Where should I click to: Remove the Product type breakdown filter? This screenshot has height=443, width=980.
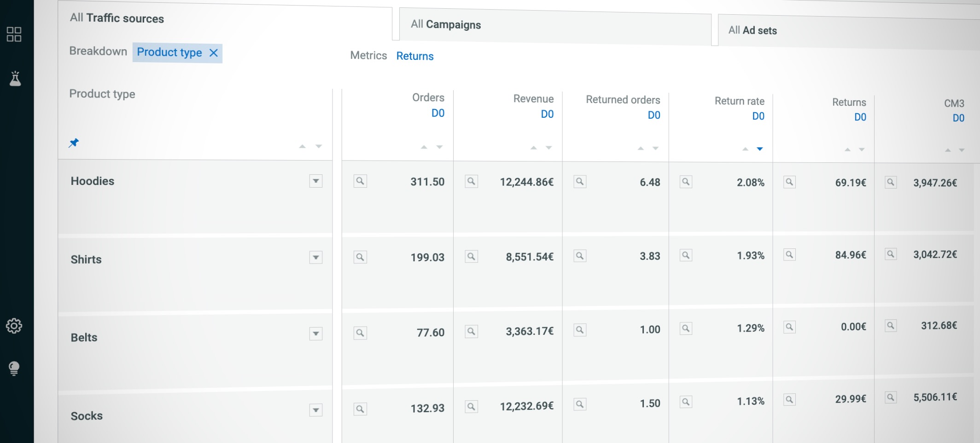coord(213,53)
